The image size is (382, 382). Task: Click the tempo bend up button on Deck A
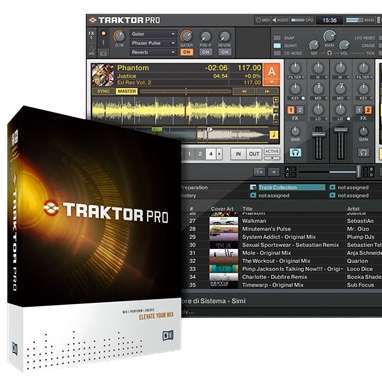click(x=267, y=91)
